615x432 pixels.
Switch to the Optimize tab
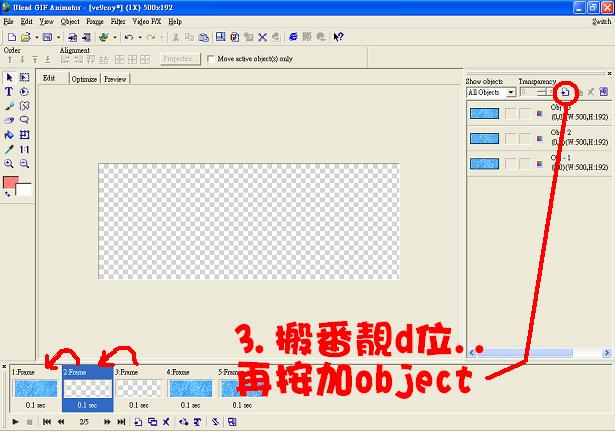click(x=84, y=78)
